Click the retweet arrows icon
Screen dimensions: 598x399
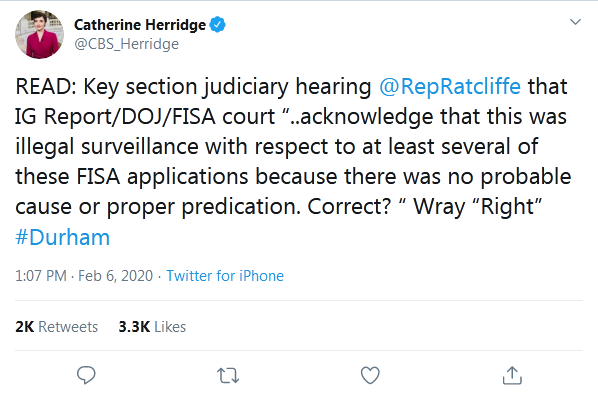(228, 375)
